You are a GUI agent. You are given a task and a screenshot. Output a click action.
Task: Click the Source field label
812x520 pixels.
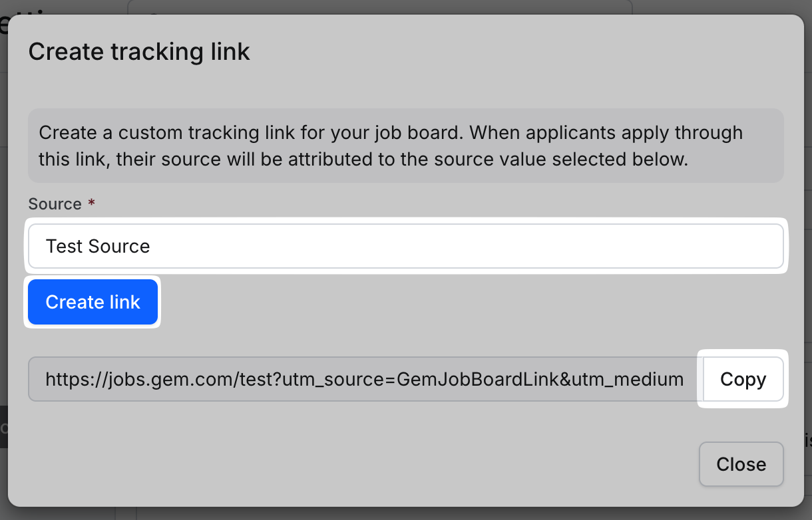(55, 203)
